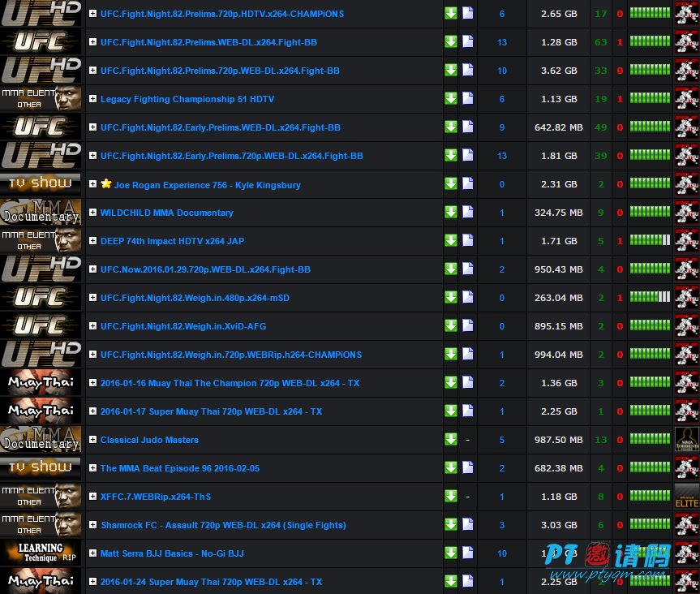
Task: Download Joe Rogan Experience 756 torrent
Action: [450, 183]
